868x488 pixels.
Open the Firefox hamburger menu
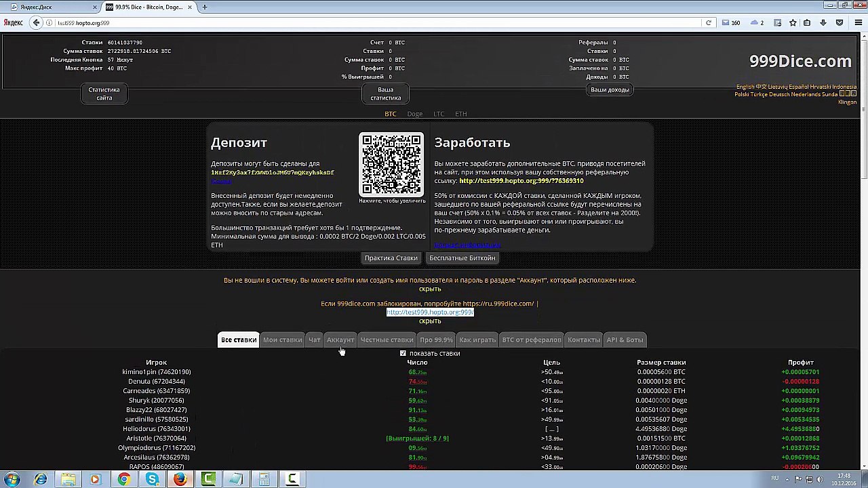pyautogui.click(x=858, y=22)
